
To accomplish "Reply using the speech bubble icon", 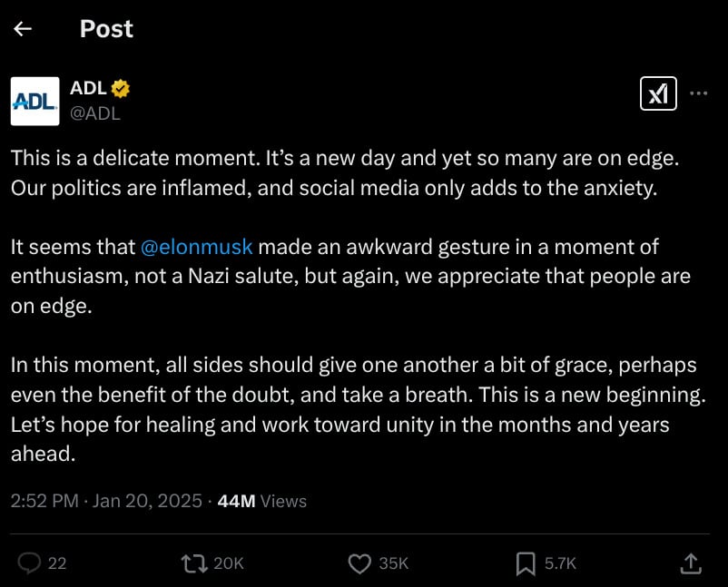I will [x=29, y=563].
